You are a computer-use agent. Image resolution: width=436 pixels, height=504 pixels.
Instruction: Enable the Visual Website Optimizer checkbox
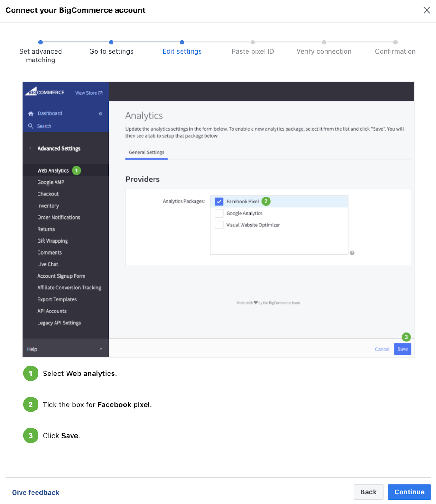pyautogui.click(x=219, y=225)
